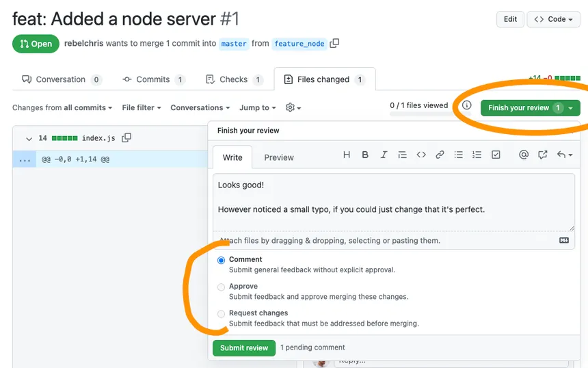Switch to the Commits tab
This screenshot has width=588, height=368.
(x=153, y=79)
